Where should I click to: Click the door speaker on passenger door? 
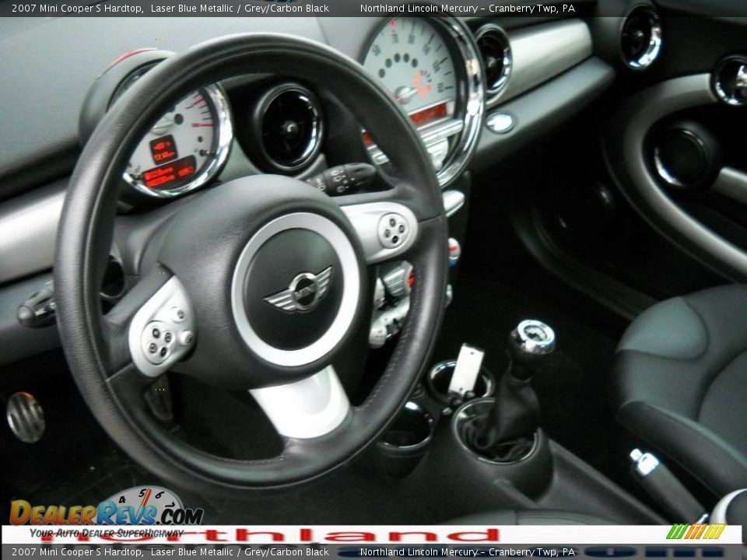coord(682,156)
